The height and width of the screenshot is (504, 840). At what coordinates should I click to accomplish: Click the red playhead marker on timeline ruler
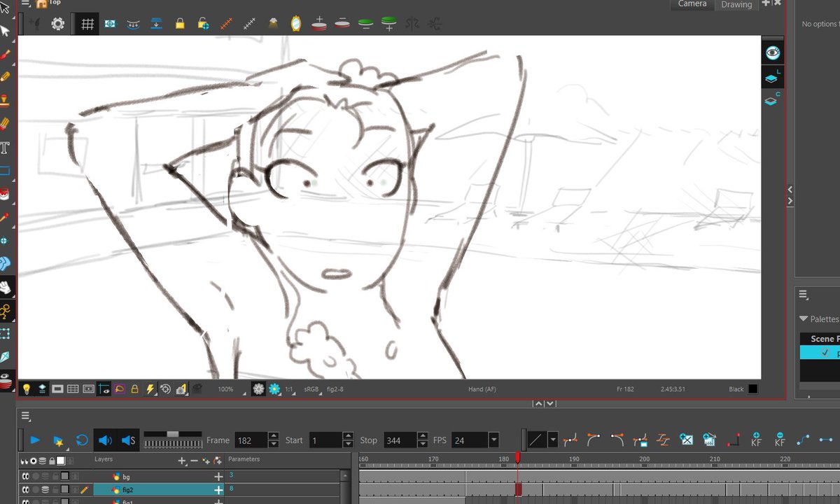[518, 458]
